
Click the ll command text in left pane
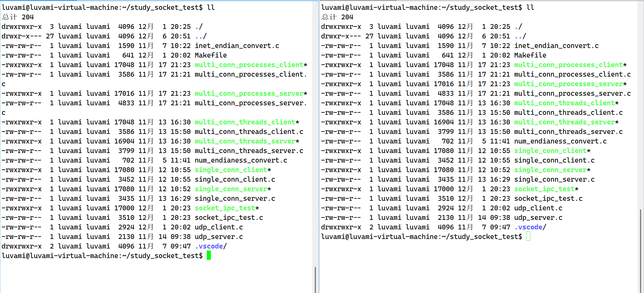(211, 8)
